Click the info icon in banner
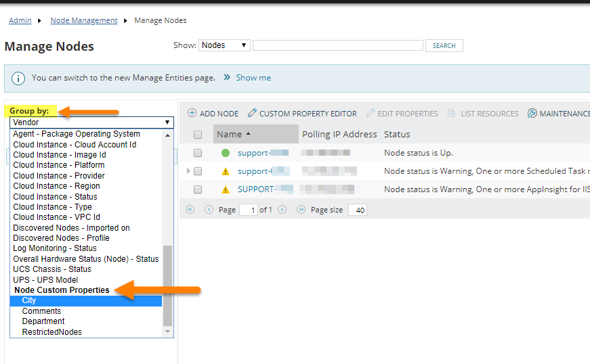590x364 pixels. (18, 78)
